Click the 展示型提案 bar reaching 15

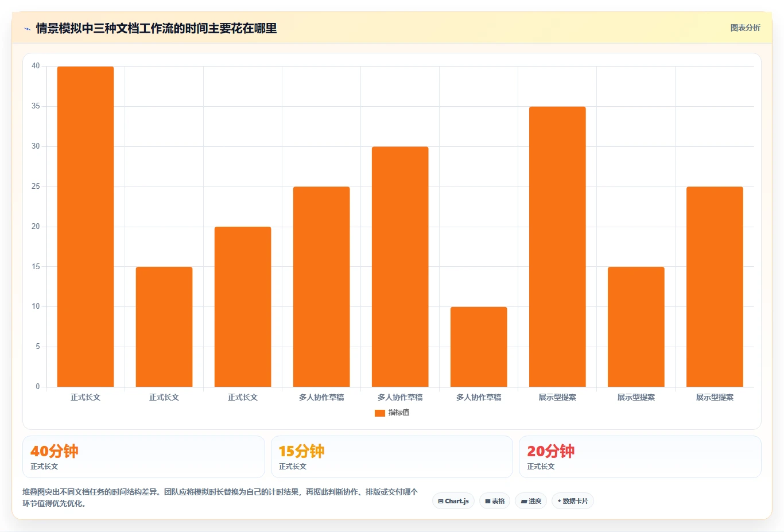pyautogui.click(x=636, y=327)
